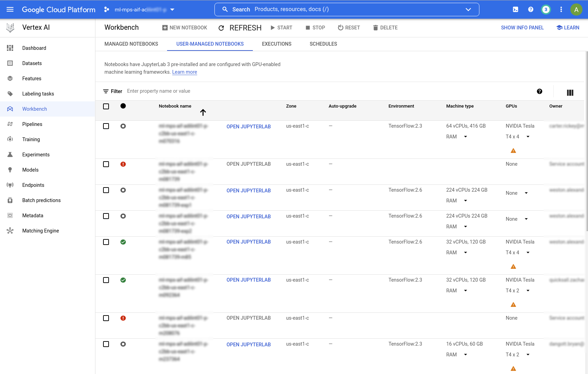
Task: Switch to the Schedules tab
Action: coord(323,44)
